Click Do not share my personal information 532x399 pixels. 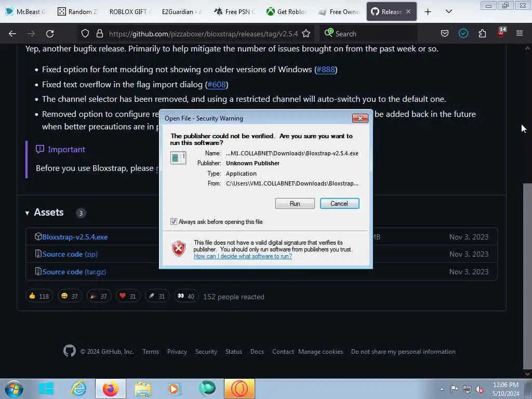403,352
